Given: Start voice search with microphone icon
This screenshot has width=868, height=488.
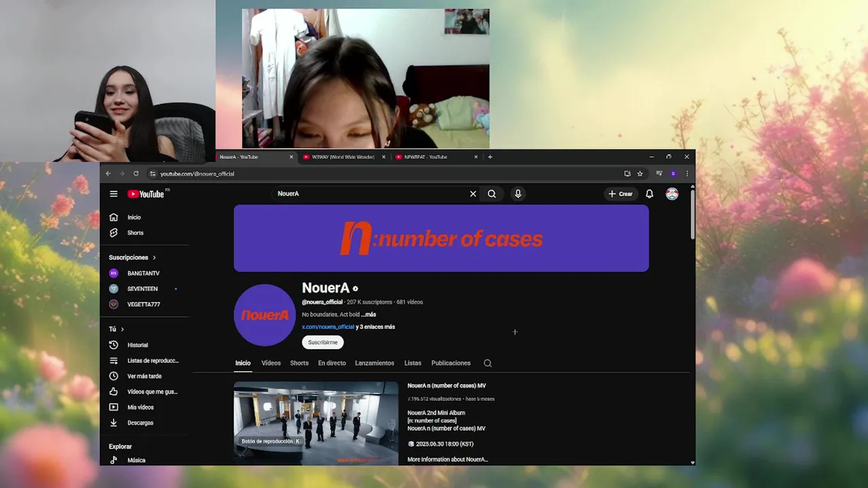Looking at the screenshot, I should (x=518, y=194).
